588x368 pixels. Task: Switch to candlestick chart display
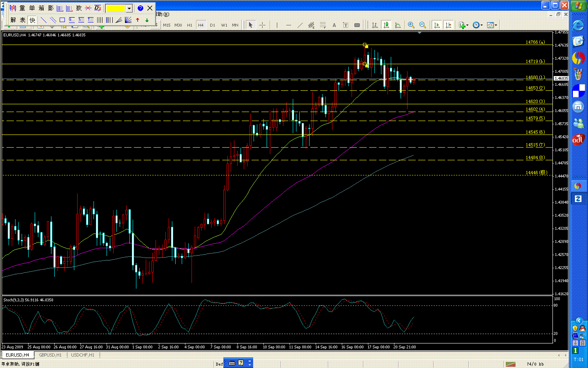386,25
